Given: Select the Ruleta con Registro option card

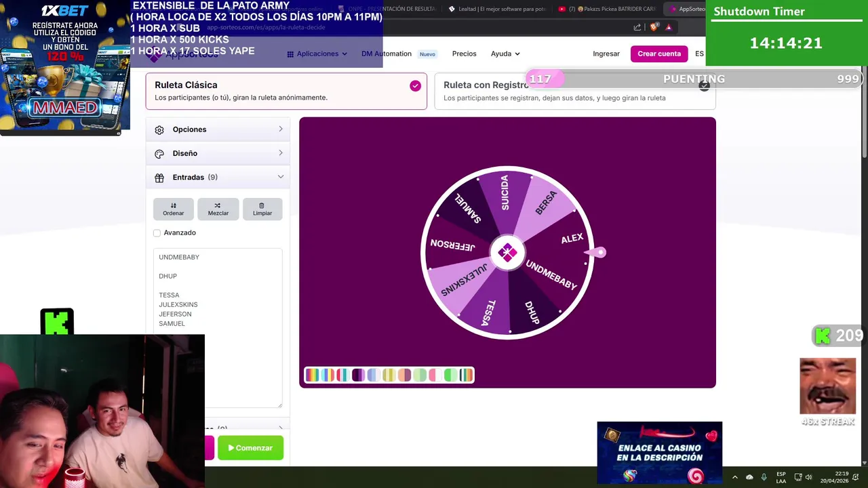Looking at the screenshot, I should 575,91.
